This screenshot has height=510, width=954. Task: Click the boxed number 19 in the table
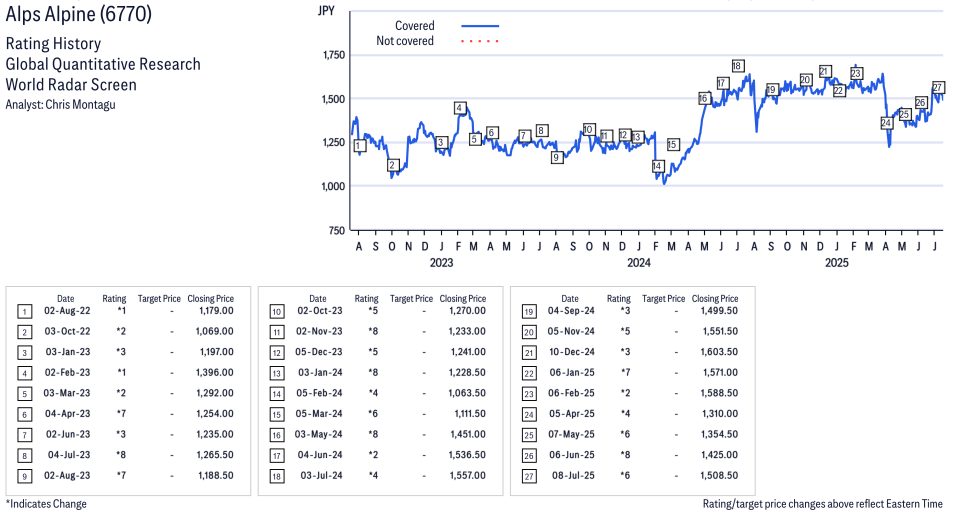tap(529, 312)
